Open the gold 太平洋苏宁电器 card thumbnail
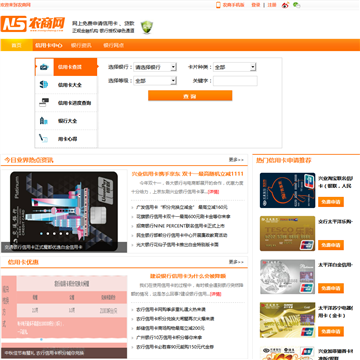Image resolution: width=360 pixels, height=360 pixels. click(x=287, y=320)
